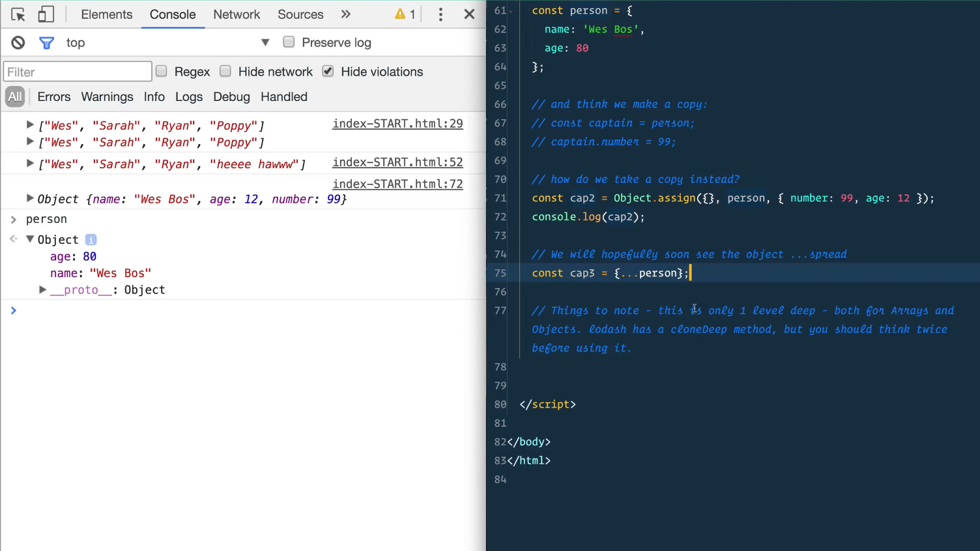Filter console by Errors
The width and height of the screenshot is (980, 551).
[54, 97]
